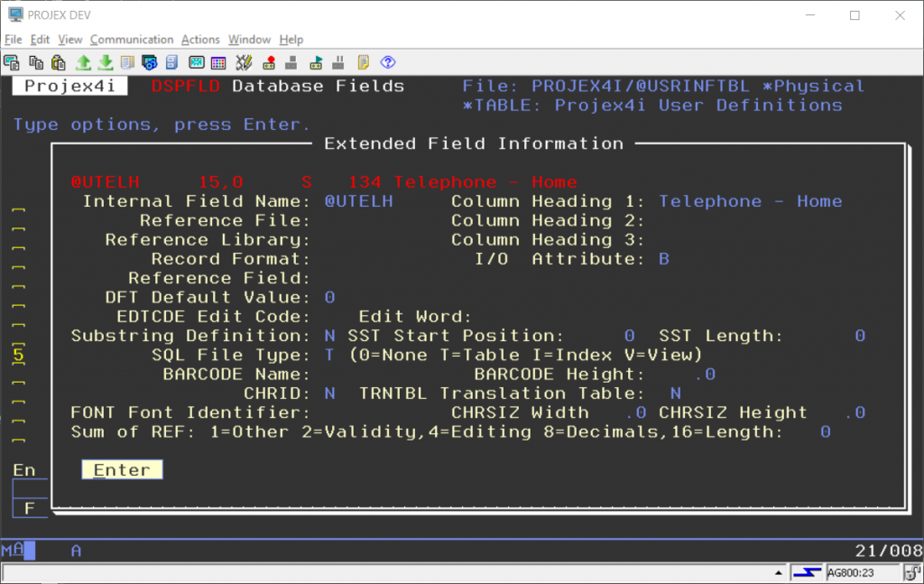Image resolution: width=924 pixels, height=584 pixels.
Task: Open the color mapping grid icon
Action: 218,62
